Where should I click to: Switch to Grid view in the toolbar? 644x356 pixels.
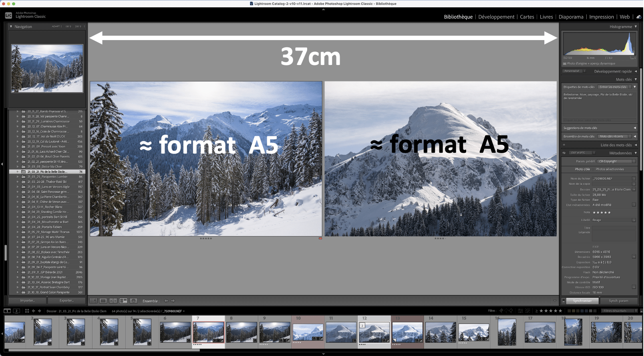coord(93,301)
